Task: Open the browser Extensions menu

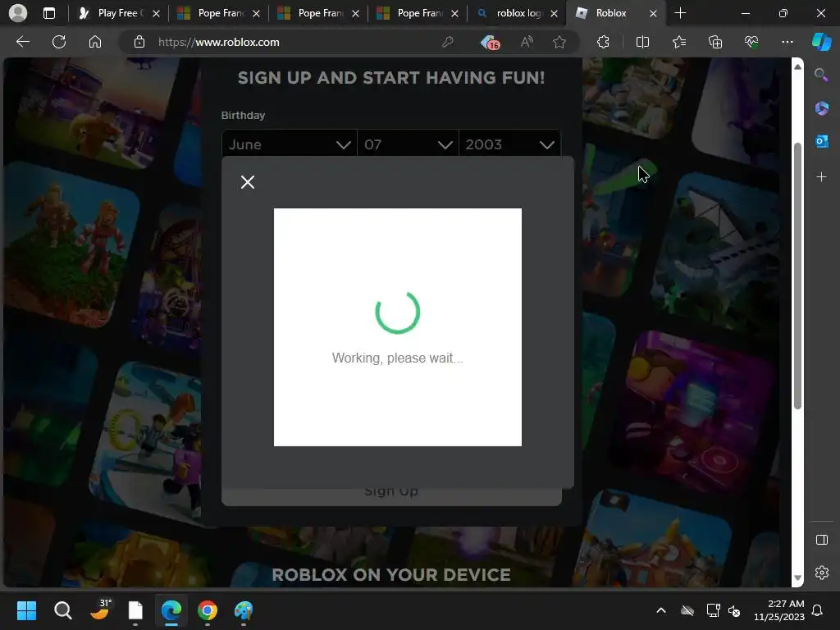Action: tap(603, 42)
